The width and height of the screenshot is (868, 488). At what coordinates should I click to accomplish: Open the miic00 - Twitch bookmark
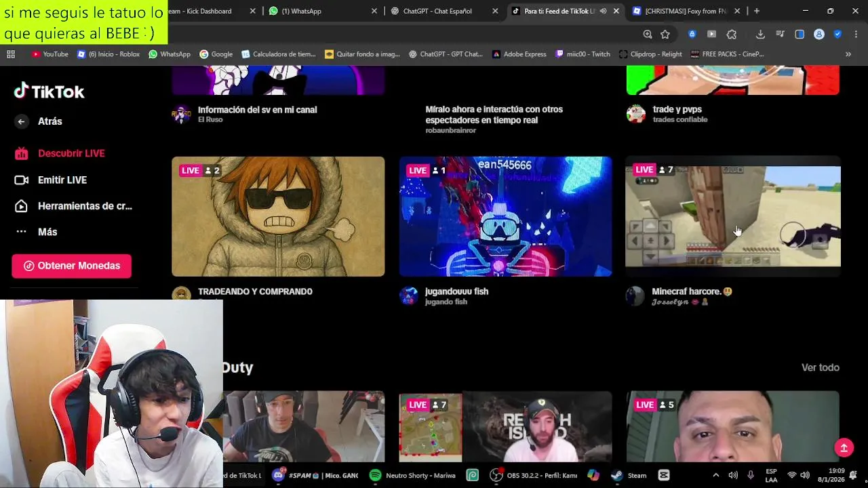[582, 54]
